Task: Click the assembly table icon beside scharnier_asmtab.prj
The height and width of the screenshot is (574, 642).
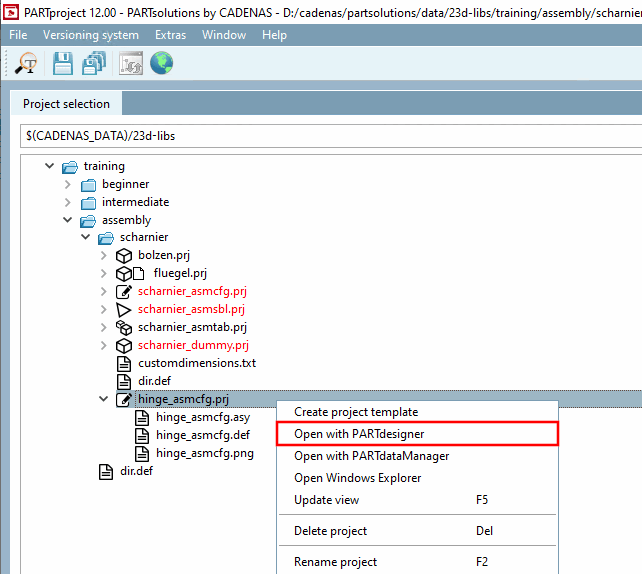Action: point(124,328)
